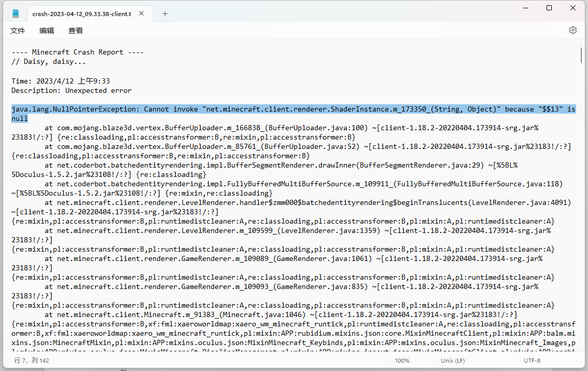The width and height of the screenshot is (588, 371).
Task: Open the 编辑 menu
Action: click(47, 31)
